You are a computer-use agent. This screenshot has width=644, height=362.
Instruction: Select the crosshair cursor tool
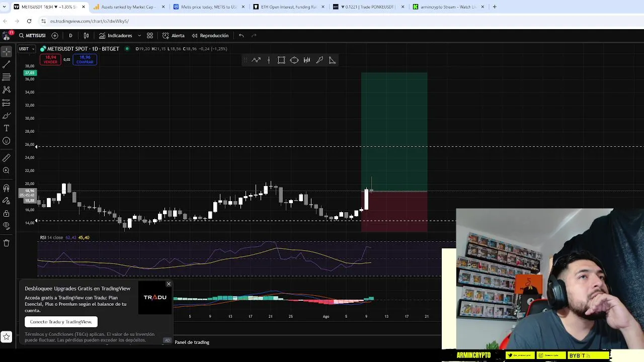click(7, 51)
